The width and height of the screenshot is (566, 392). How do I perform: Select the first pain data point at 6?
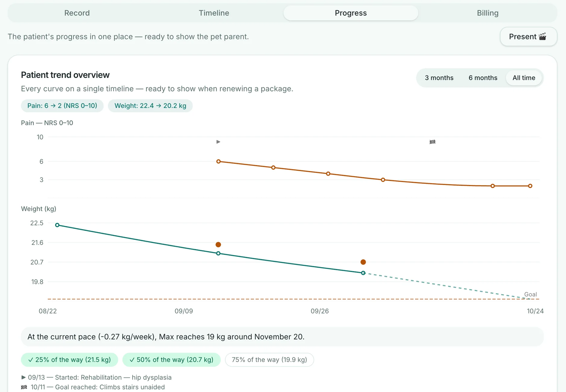point(218,161)
